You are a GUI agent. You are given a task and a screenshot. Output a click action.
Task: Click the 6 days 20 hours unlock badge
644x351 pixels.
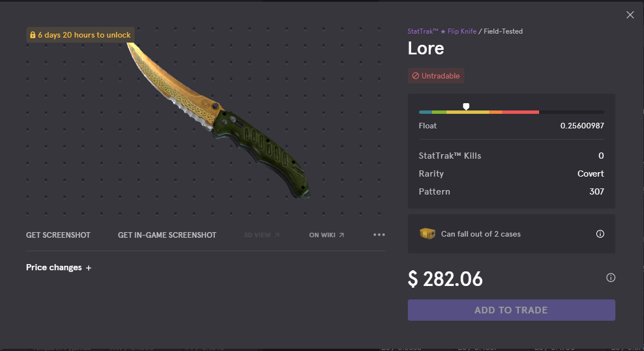coord(81,35)
